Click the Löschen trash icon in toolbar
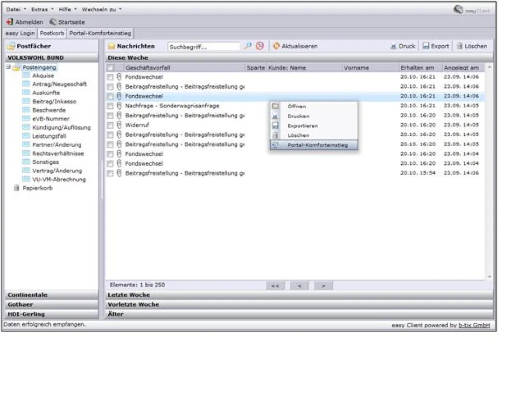This screenshot has height=420, width=525. pyautogui.click(x=459, y=46)
